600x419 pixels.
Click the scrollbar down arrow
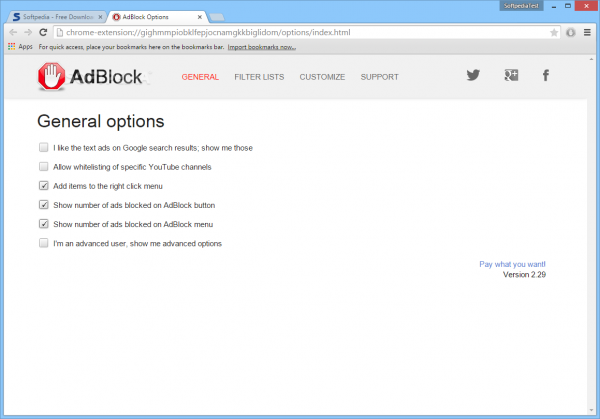pyautogui.click(x=591, y=410)
